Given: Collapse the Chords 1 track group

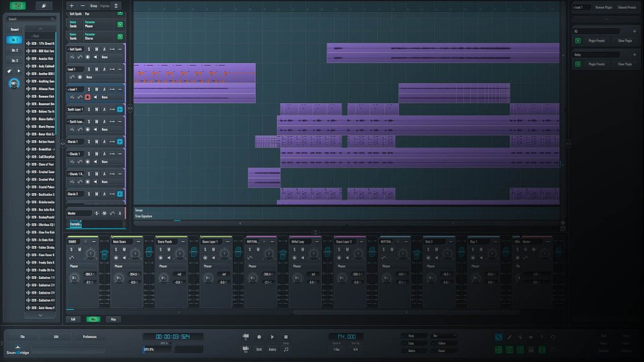Looking at the screenshot, I should (x=68, y=154).
